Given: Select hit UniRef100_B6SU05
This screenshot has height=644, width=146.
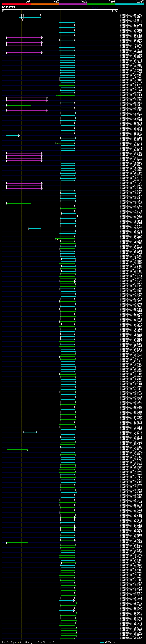Looking at the screenshot, I should 131,15.
